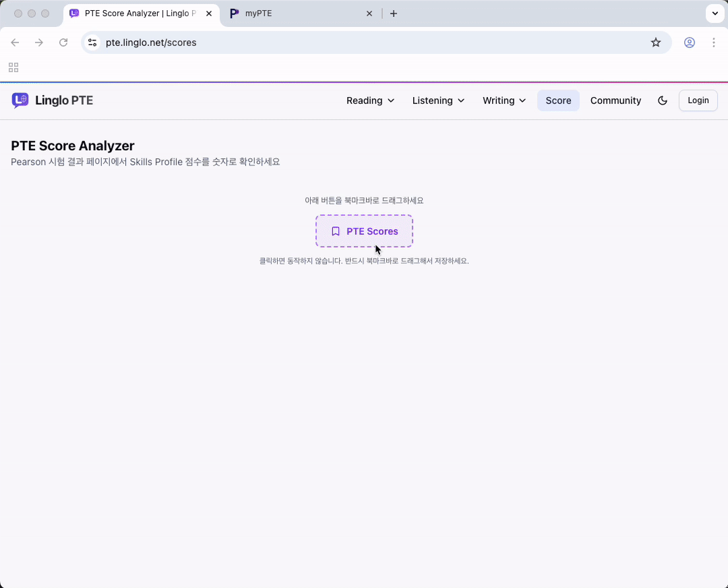Click the Linglo PTE logo icon
Screen dimensions: 728x588
click(20, 100)
